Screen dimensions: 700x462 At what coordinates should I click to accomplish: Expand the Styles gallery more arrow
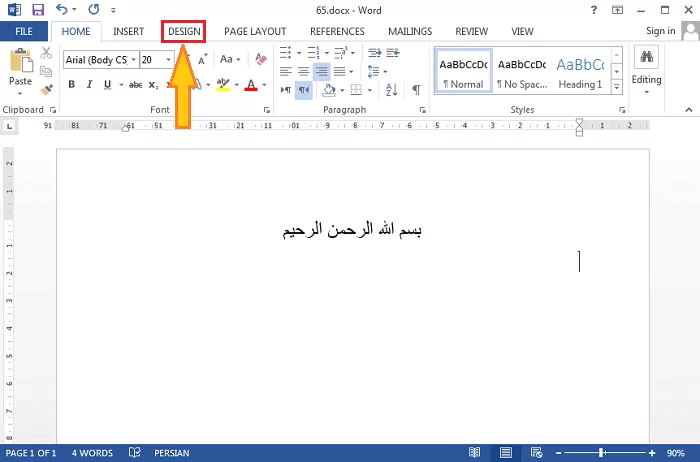tap(617, 87)
